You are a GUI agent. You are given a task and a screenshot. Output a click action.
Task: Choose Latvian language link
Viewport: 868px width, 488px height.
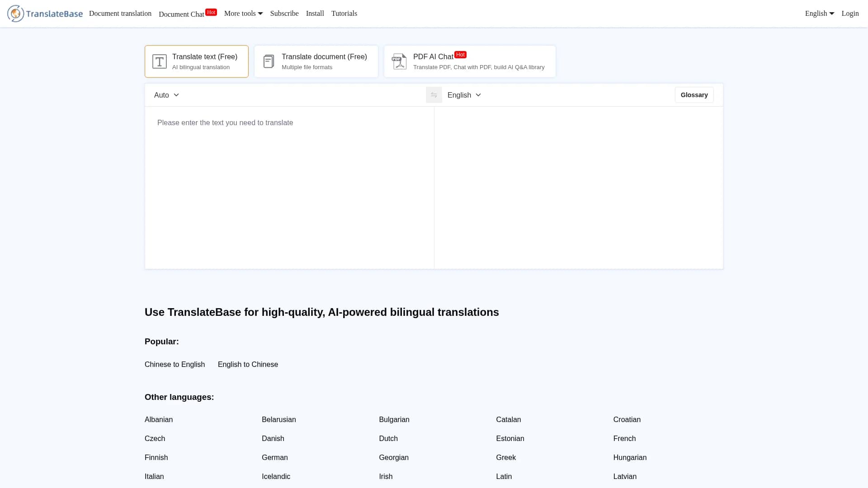click(625, 476)
